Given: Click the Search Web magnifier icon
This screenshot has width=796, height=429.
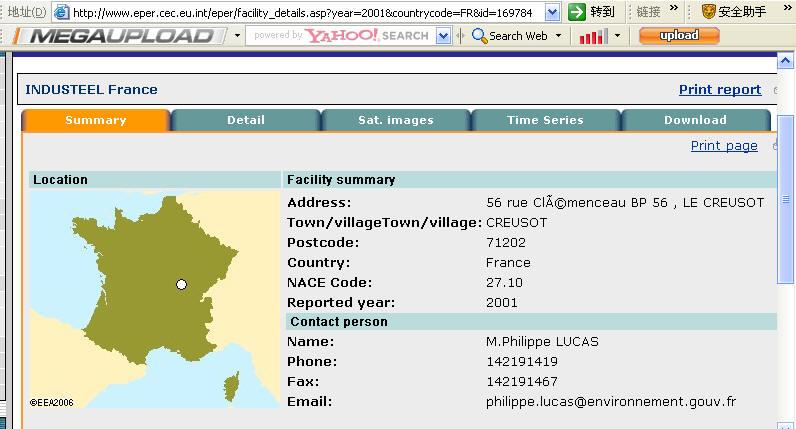Looking at the screenshot, I should click(479, 36).
